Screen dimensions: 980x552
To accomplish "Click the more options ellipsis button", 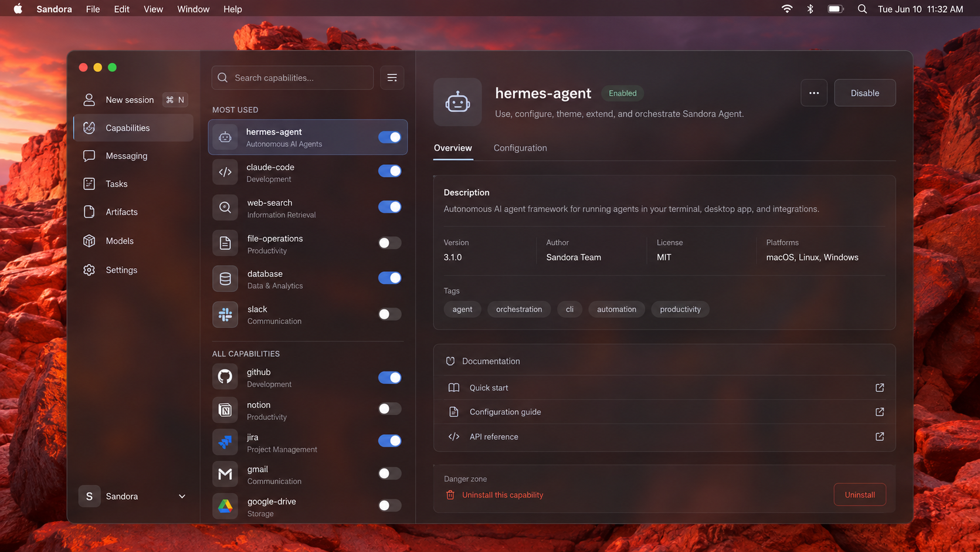I will 814,93.
